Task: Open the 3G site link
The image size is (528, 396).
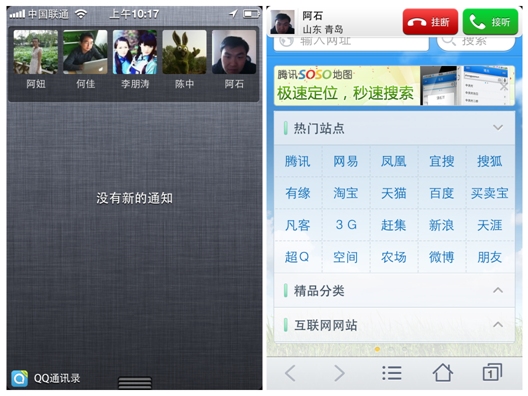Action: coord(346,225)
